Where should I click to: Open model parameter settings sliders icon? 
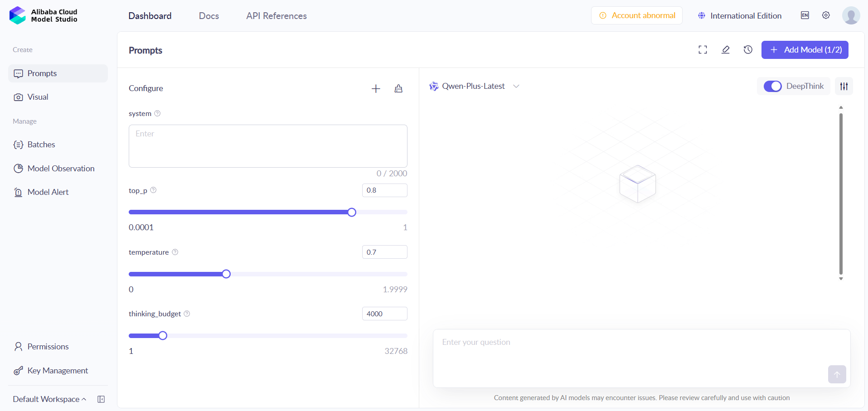(x=844, y=86)
